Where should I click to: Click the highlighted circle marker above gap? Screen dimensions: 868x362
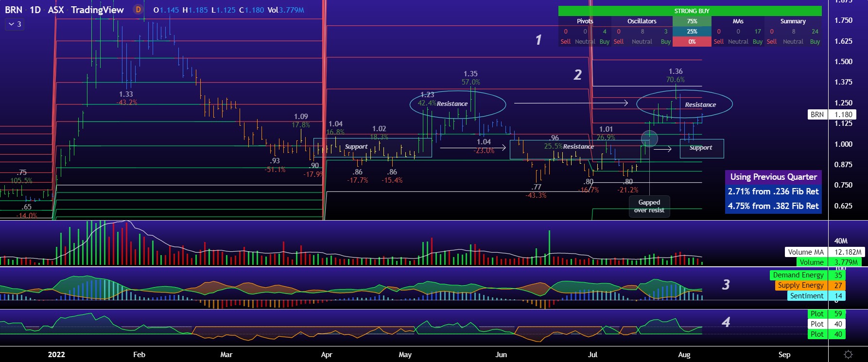click(x=650, y=139)
